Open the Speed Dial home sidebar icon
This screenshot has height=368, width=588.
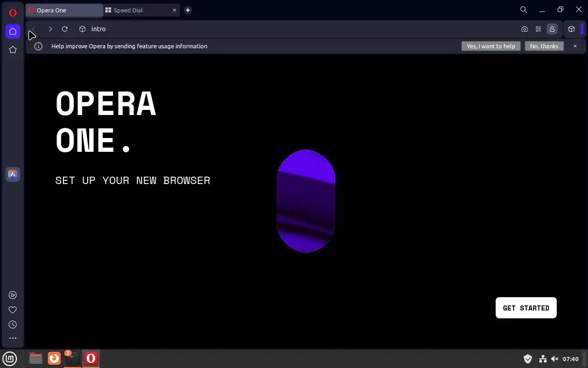(13, 31)
